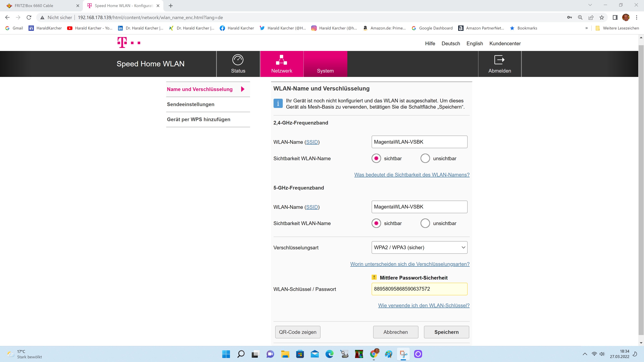This screenshot has width=644, height=362.
Task: Open the Status gauge icon tab
Action: pyautogui.click(x=238, y=60)
